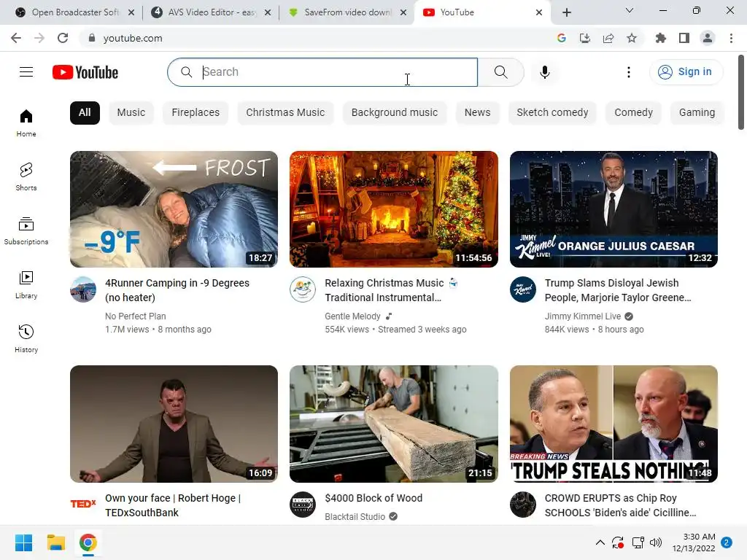747x560 pixels.
Task: Open TEDx channel logo
Action: click(83, 503)
